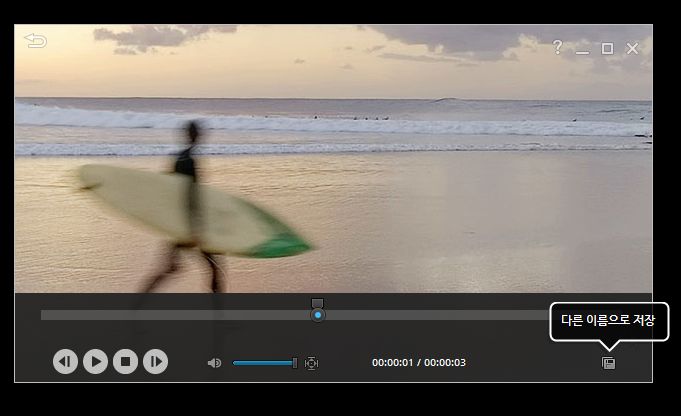Image resolution: width=681 pixels, height=416 pixels.
Task: Step back to previous frame
Action: 65,361
